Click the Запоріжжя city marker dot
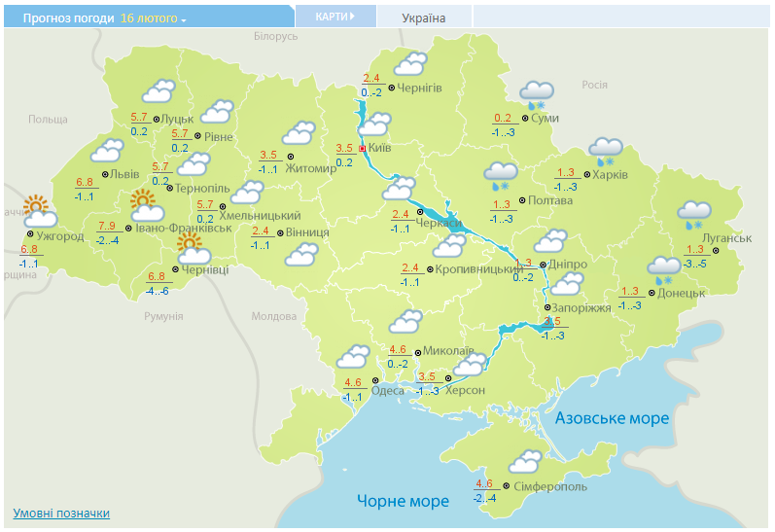The height and width of the screenshot is (532, 775). (546, 307)
